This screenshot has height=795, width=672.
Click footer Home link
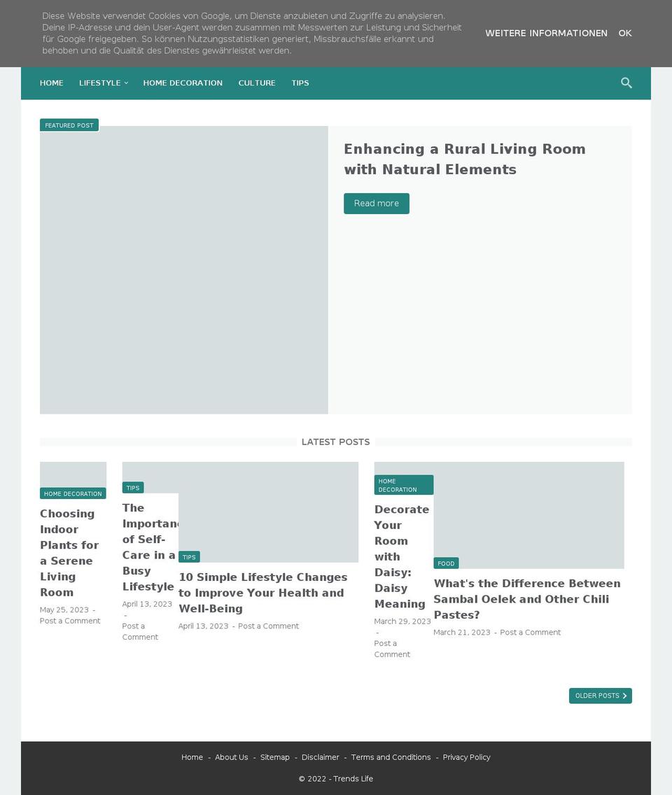coord(192,757)
